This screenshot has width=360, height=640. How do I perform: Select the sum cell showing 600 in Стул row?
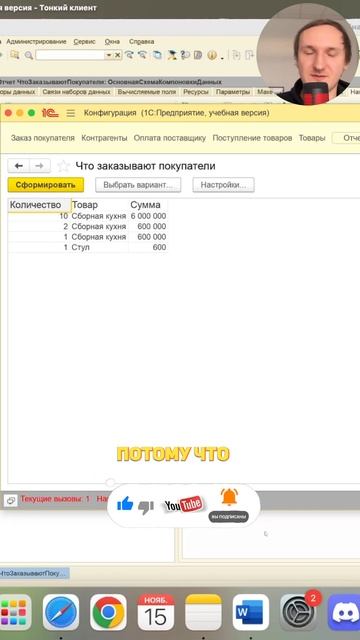click(x=148, y=247)
